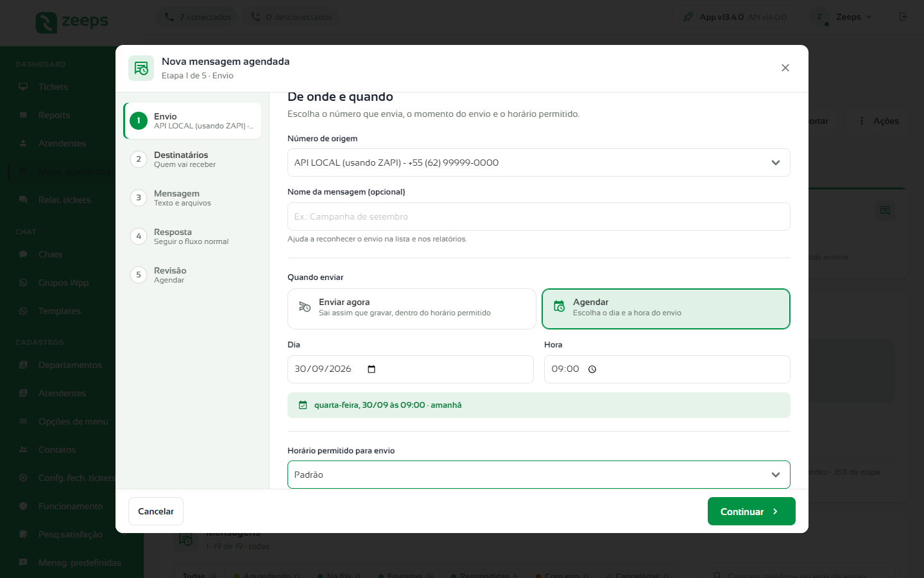Click the logout icon in top bar
This screenshot has height=578, width=924.
903,17
